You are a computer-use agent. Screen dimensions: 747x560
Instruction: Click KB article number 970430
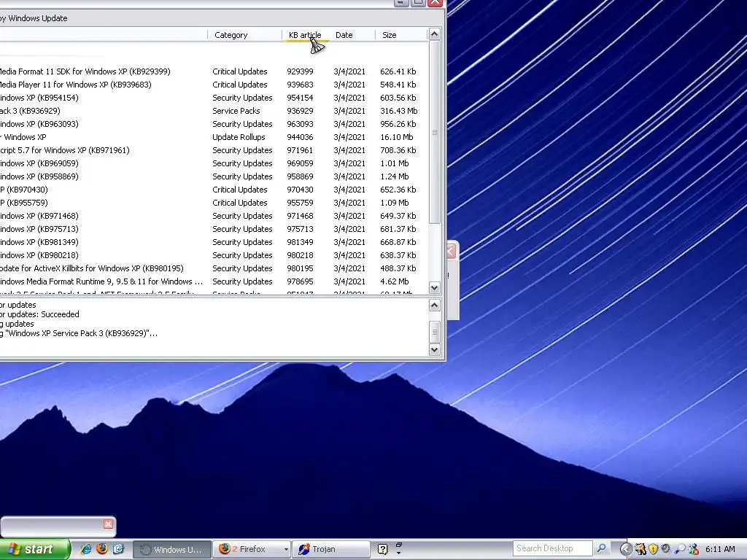[x=300, y=190]
